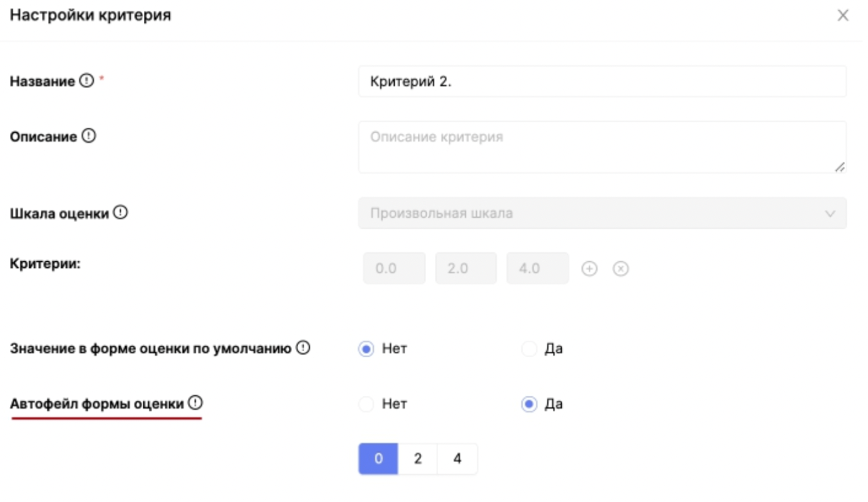Click the Название field with Критерий 2.

coord(602,81)
